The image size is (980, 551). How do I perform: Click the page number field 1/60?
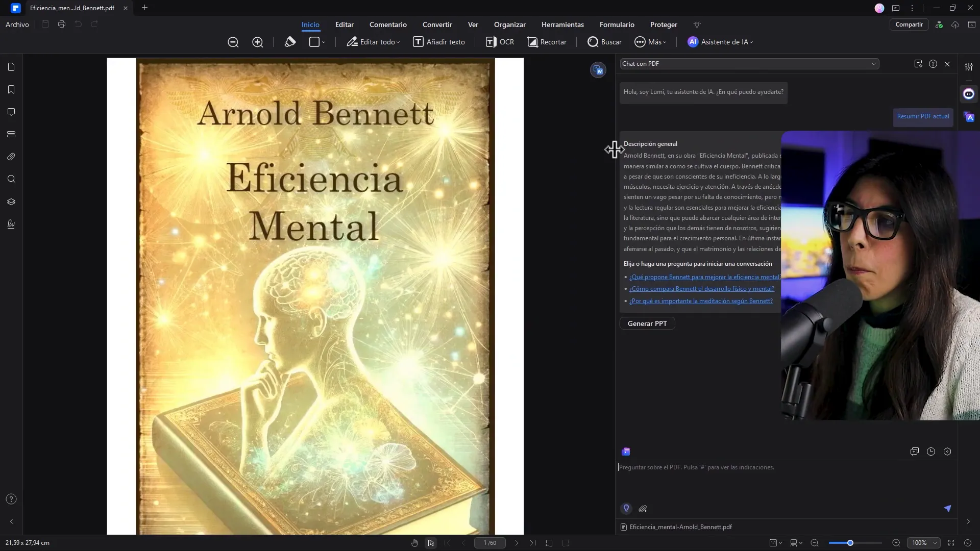[489, 543]
